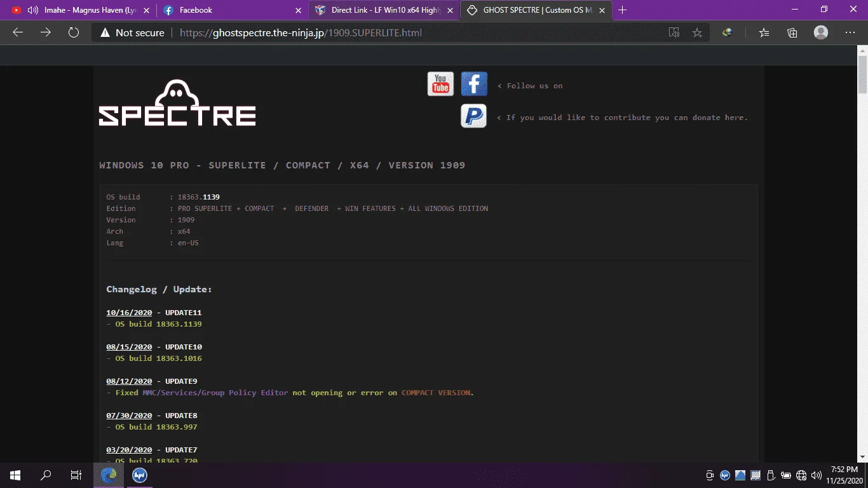Click the en-US language value
This screenshot has width=868, height=488.
click(188, 243)
